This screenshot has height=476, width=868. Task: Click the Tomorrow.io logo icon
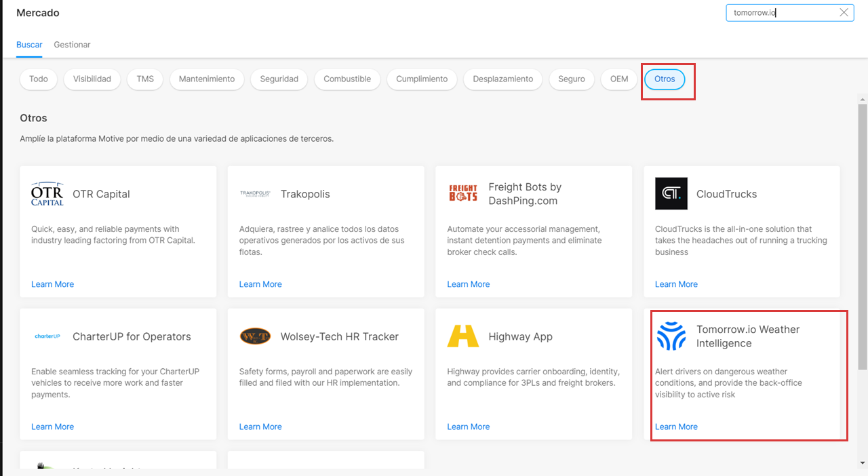tap(671, 336)
